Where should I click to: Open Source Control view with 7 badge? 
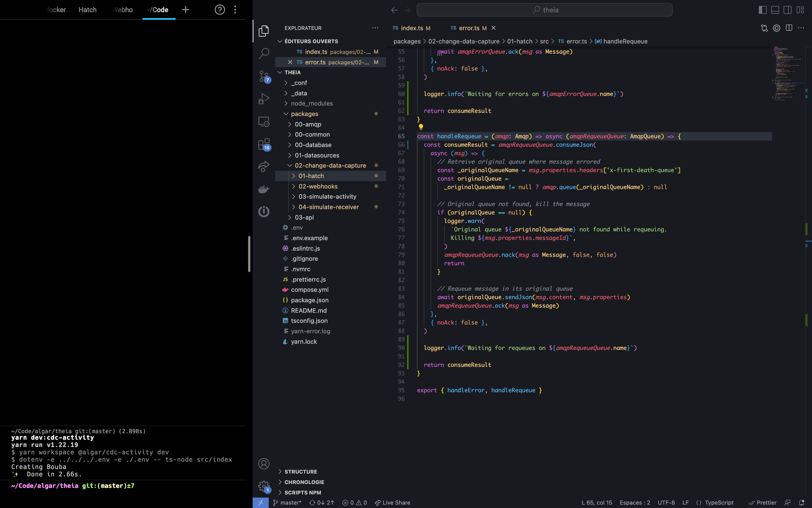[x=264, y=76]
